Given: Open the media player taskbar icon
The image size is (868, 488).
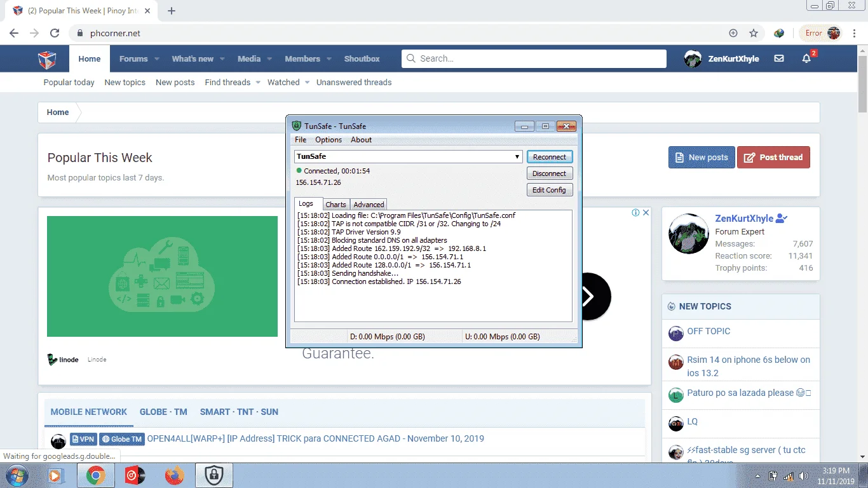Looking at the screenshot, I should 56,475.
